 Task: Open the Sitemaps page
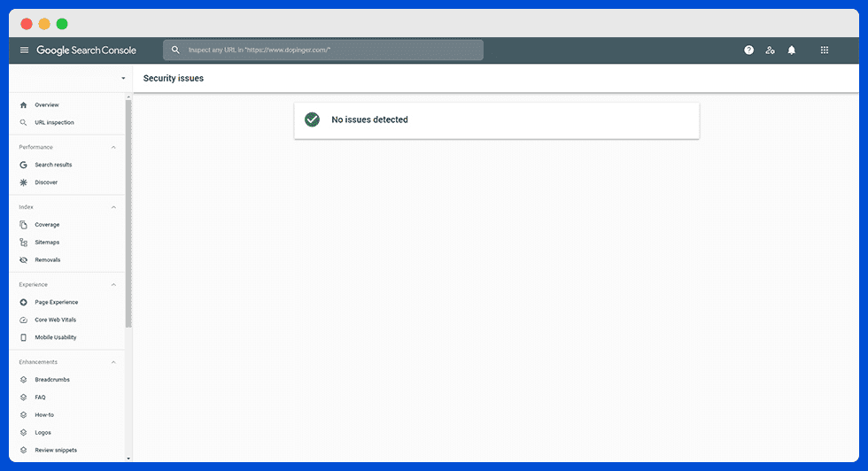coord(47,242)
